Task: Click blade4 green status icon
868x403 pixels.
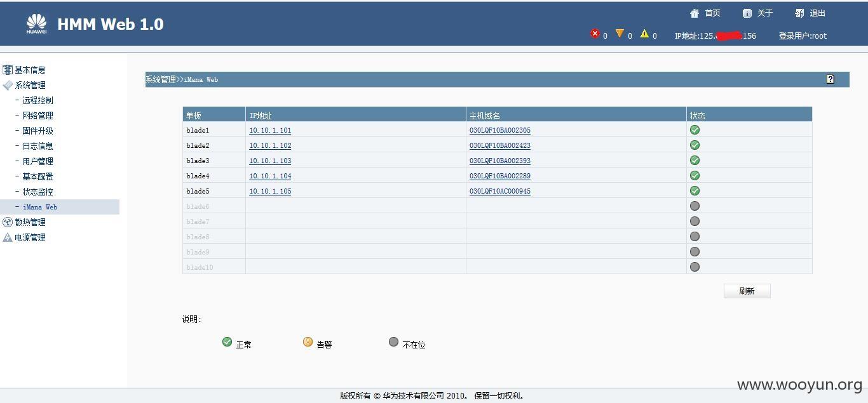Action: [695, 175]
